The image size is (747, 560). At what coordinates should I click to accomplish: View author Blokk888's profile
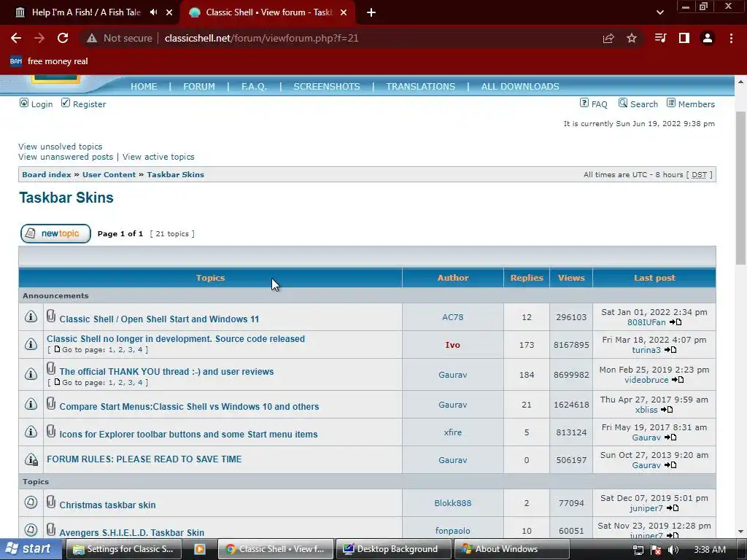coord(452,503)
